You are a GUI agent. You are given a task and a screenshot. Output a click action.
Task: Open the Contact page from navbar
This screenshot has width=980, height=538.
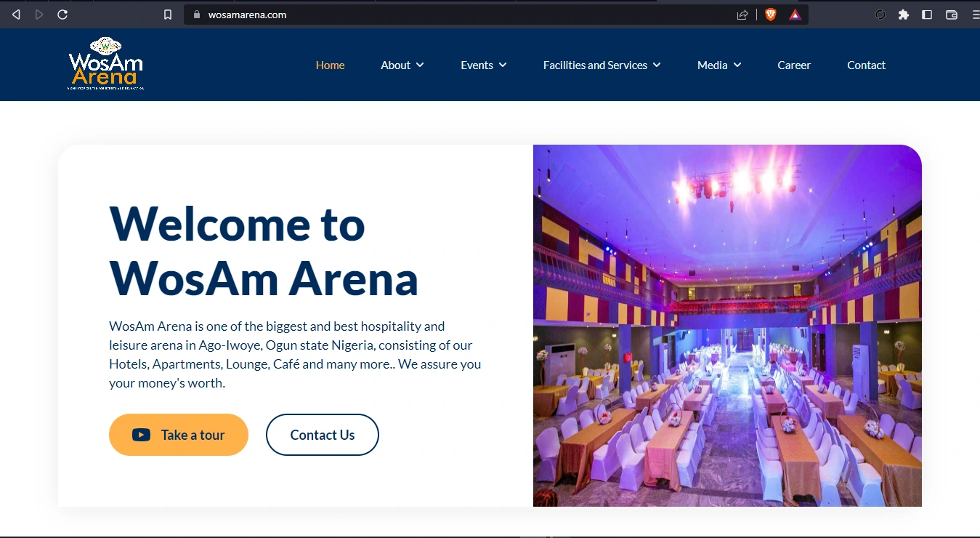click(866, 65)
